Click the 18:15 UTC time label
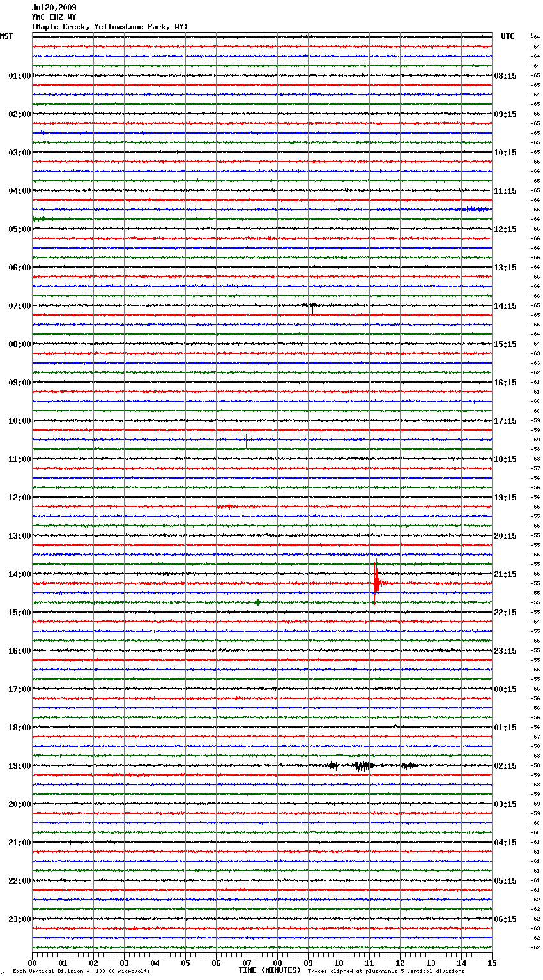Image resolution: width=543 pixels, height=980 pixels. pyautogui.click(x=505, y=459)
